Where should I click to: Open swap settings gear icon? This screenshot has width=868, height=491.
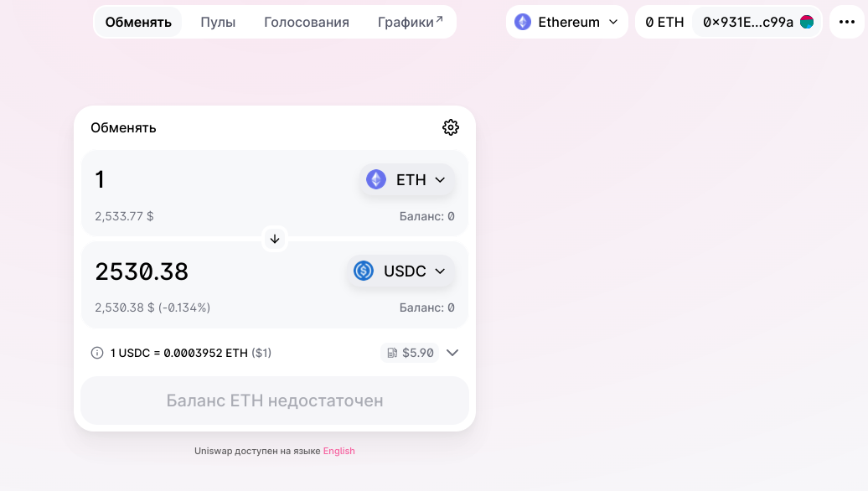click(x=451, y=127)
